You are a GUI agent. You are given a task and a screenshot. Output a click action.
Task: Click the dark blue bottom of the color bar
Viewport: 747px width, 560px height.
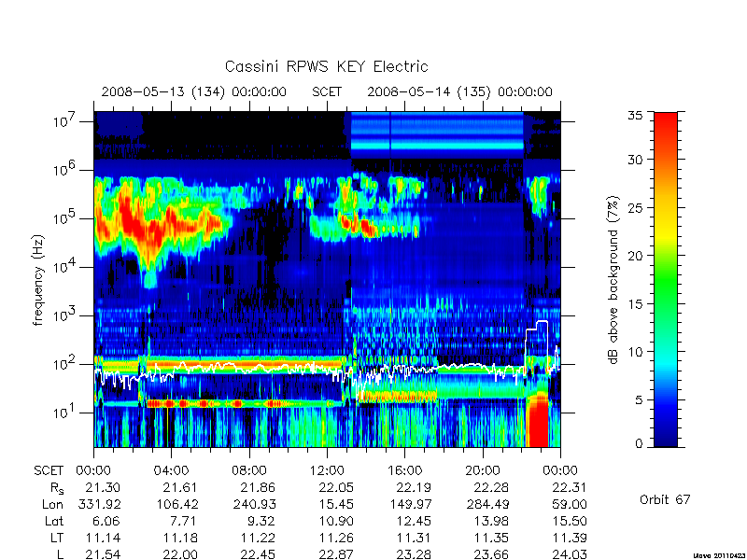666,436
